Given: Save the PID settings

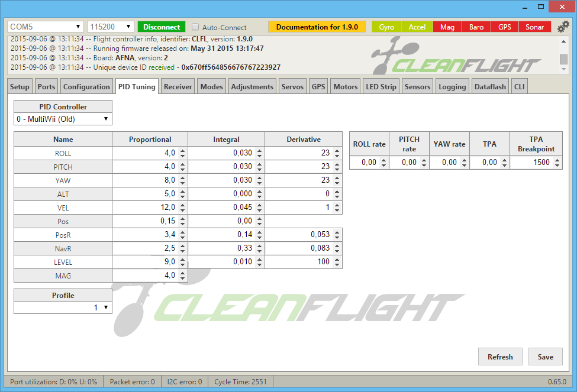Looking at the screenshot, I should pos(546,357).
